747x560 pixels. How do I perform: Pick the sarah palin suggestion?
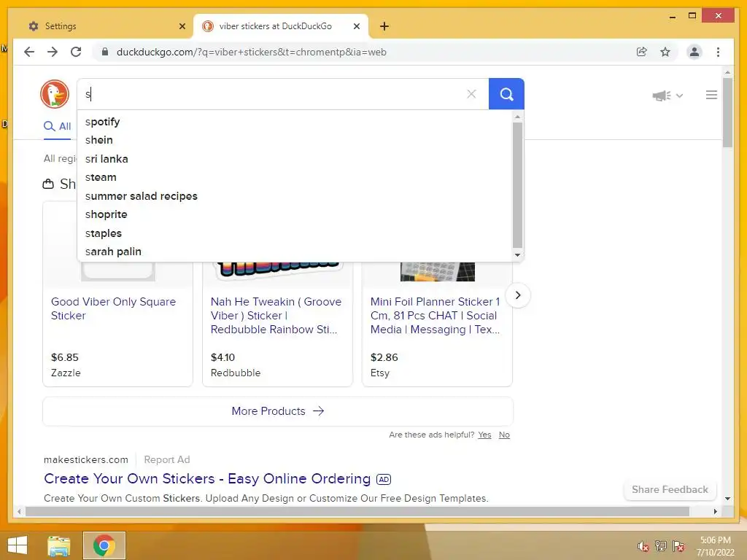[295, 252]
